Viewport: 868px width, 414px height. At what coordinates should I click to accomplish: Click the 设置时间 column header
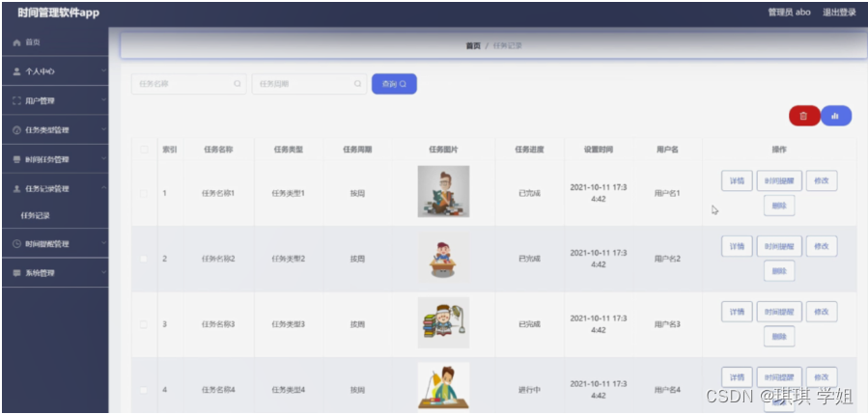point(599,150)
